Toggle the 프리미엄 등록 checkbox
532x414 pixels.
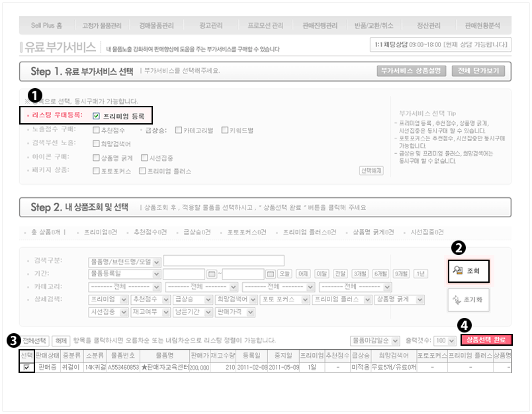tap(97, 116)
